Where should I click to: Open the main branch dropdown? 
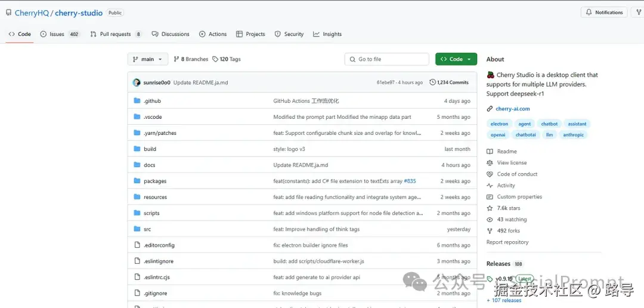click(x=148, y=59)
